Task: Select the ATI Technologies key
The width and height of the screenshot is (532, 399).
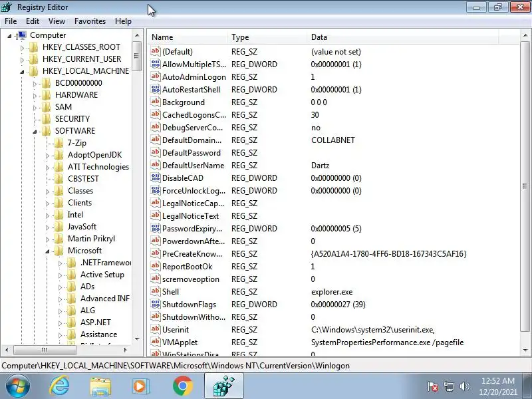Action: tap(98, 167)
